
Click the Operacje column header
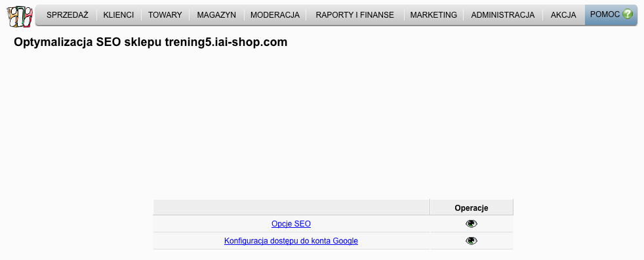coord(472,207)
